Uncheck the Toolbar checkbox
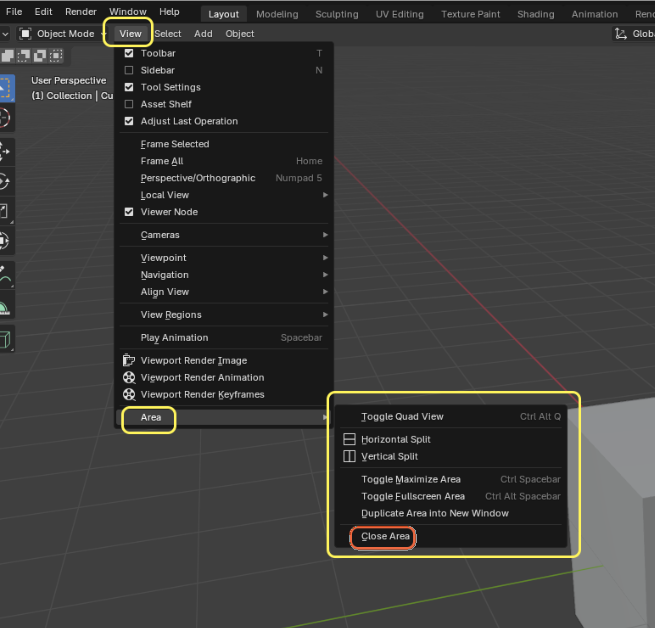The image size is (655, 628). tap(129, 53)
